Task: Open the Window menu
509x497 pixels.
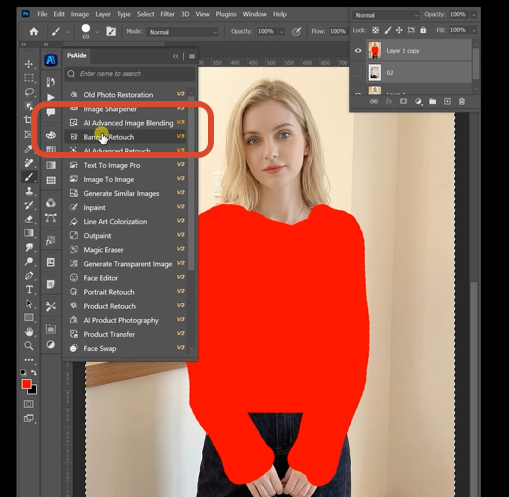Action: click(255, 14)
